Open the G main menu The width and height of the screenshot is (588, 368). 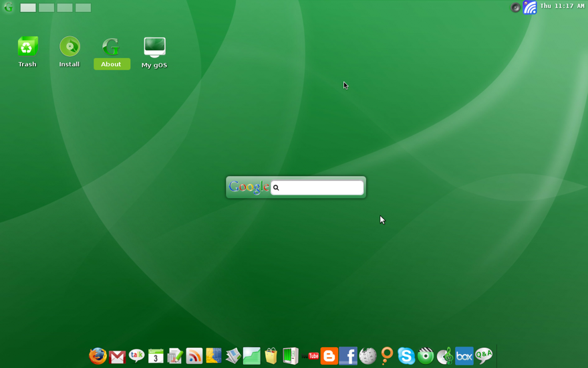tap(9, 7)
